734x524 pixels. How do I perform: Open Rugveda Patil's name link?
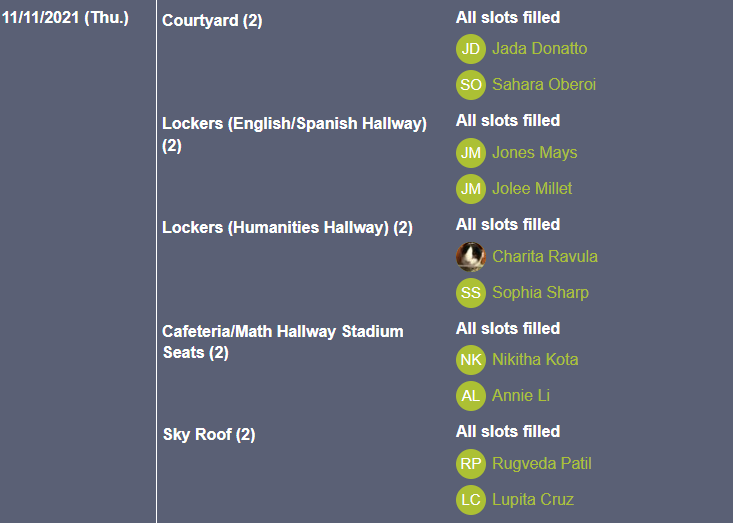point(541,464)
